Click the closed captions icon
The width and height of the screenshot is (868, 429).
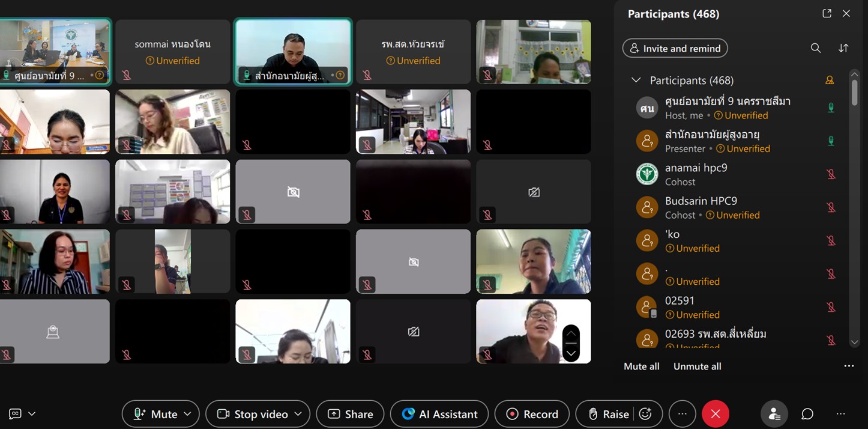[x=16, y=414]
